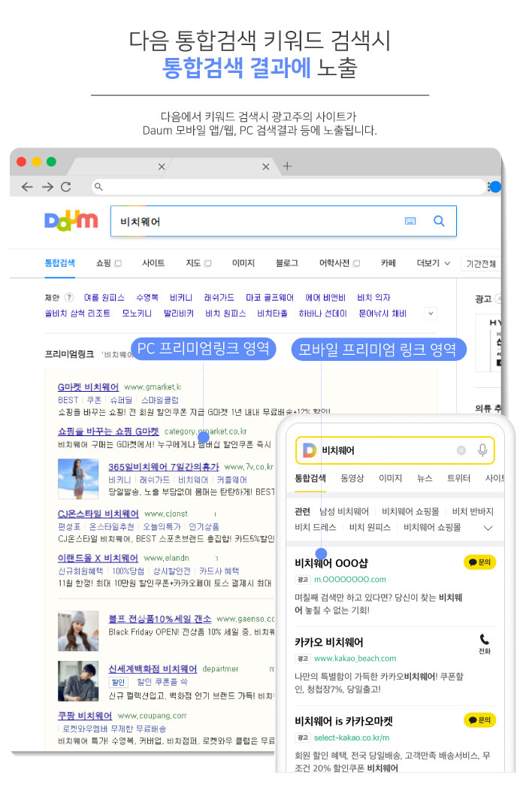Click the browser forward arrow
This screenshot has width=526, height=812.
(x=47, y=187)
